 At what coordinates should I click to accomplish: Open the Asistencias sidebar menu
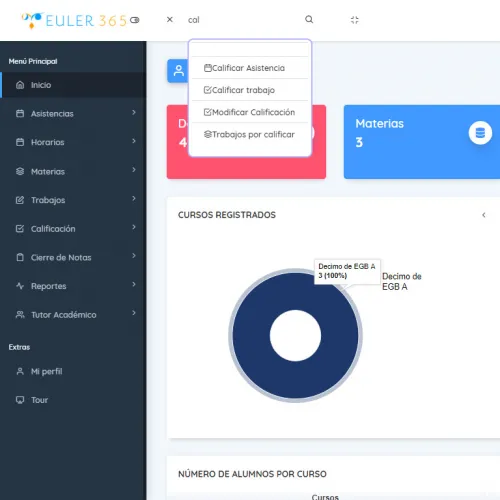(x=73, y=114)
